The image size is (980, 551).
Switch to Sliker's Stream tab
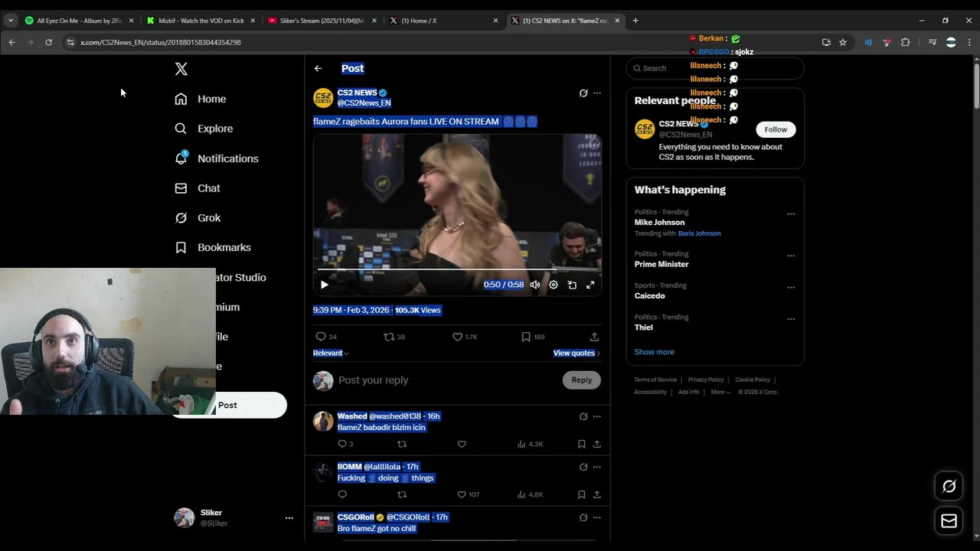click(x=322, y=21)
